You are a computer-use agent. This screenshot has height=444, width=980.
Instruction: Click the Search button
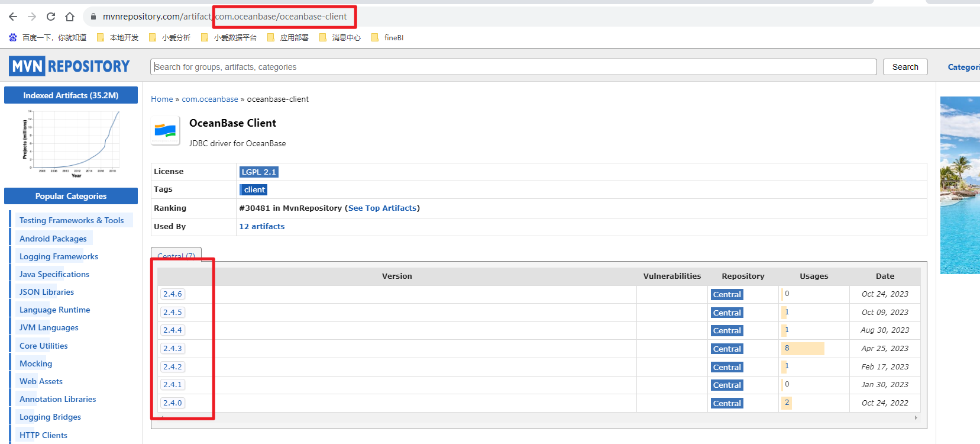coord(905,67)
